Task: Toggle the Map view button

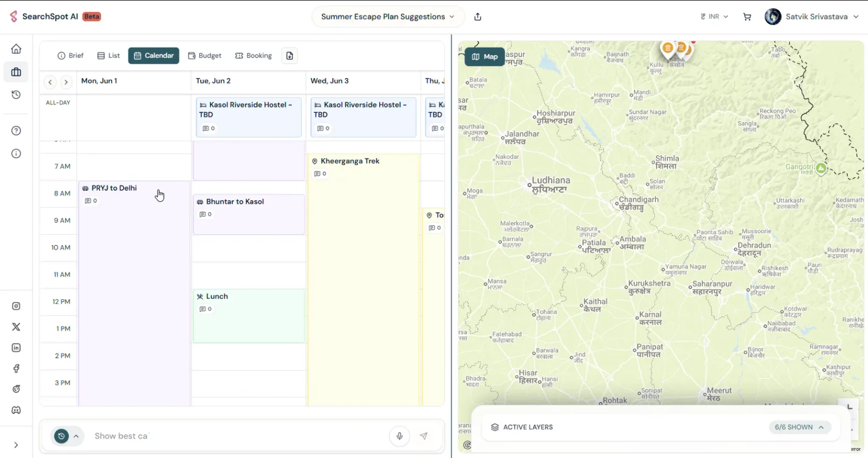Action: pyautogui.click(x=484, y=56)
